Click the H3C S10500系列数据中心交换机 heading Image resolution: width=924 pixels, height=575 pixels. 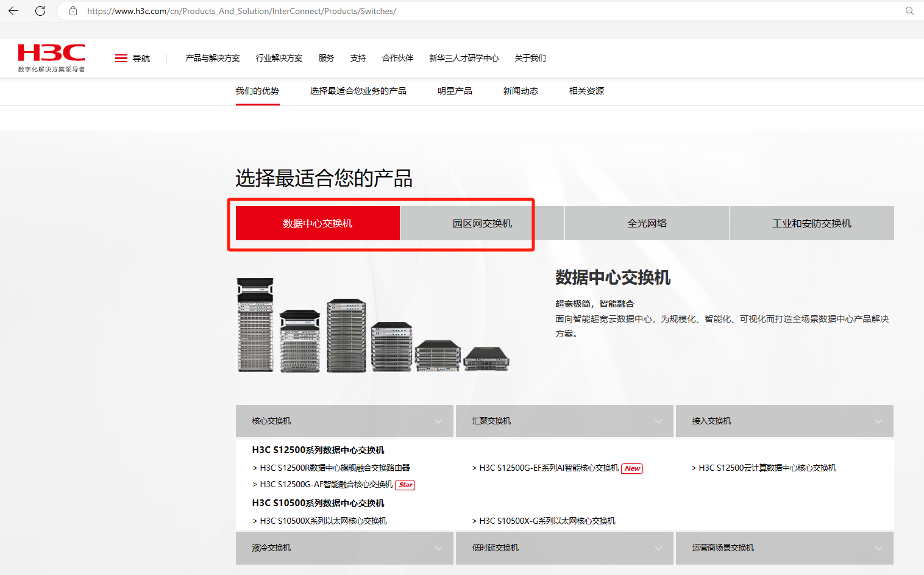pyautogui.click(x=318, y=503)
